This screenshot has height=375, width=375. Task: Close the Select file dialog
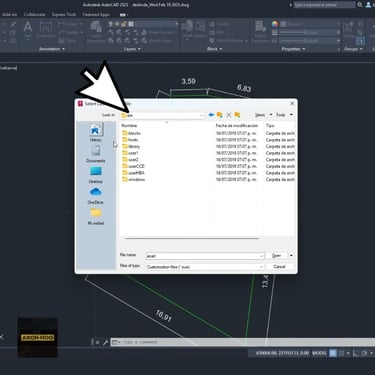292,103
